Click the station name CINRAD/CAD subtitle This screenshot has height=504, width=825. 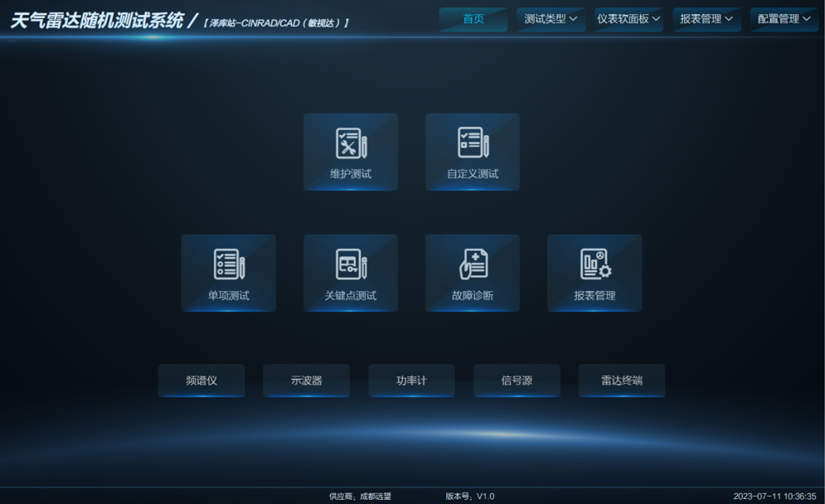coord(276,23)
